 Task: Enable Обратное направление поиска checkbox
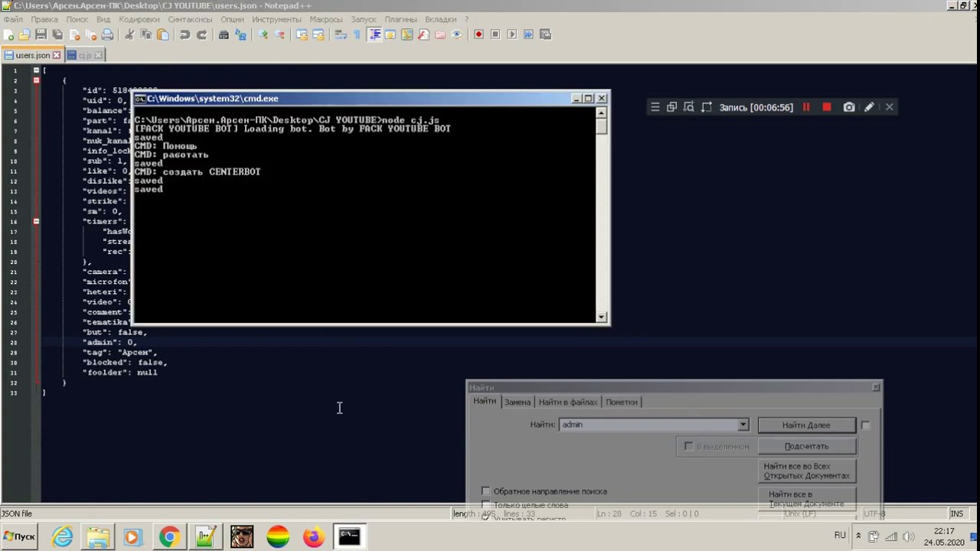(485, 491)
